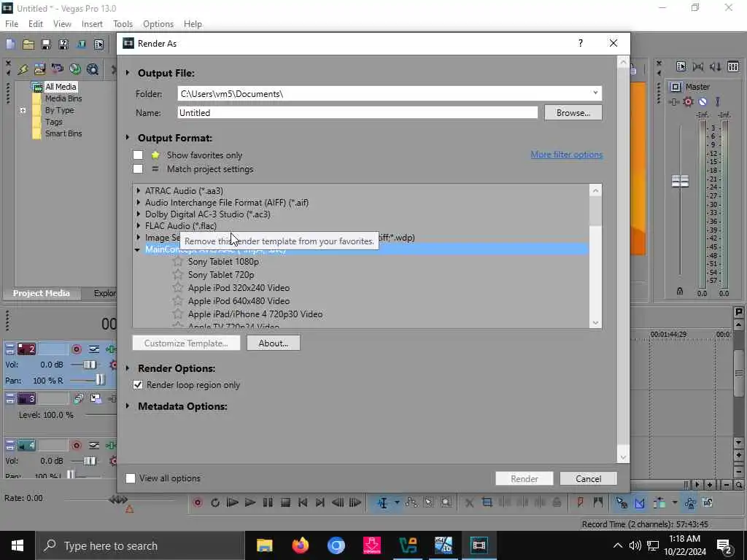Image resolution: width=747 pixels, height=560 pixels.
Task: Click the Import Media icon in Project Media
Action: click(x=39, y=69)
